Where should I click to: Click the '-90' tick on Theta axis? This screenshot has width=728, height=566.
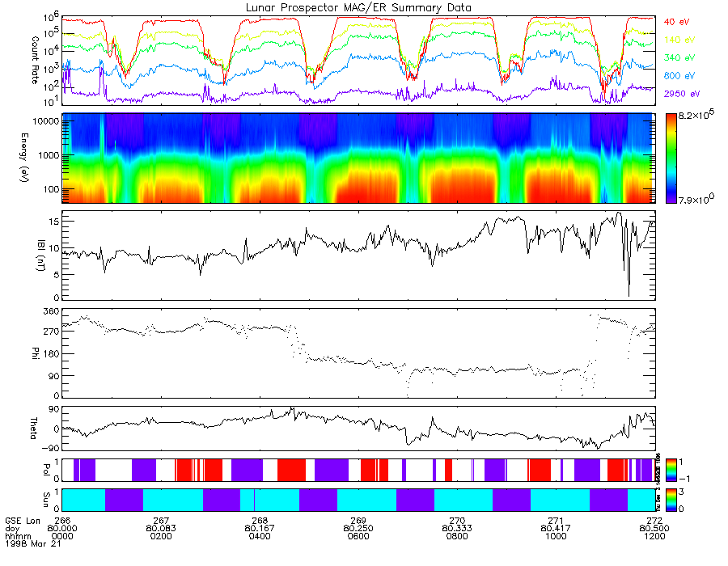[x=51, y=448]
